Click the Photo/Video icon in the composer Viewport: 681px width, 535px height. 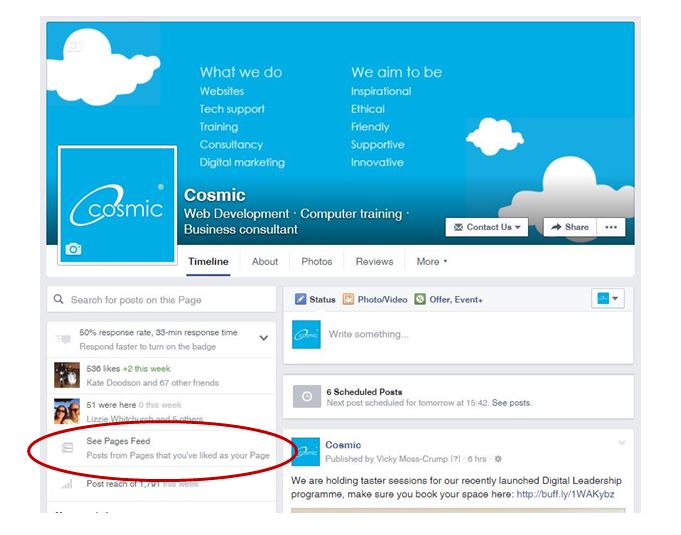348,299
